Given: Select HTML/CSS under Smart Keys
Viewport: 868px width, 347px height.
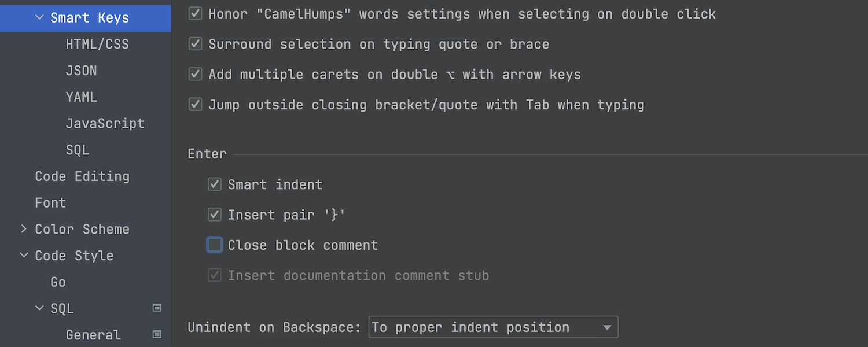Looking at the screenshot, I should (97, 44).
